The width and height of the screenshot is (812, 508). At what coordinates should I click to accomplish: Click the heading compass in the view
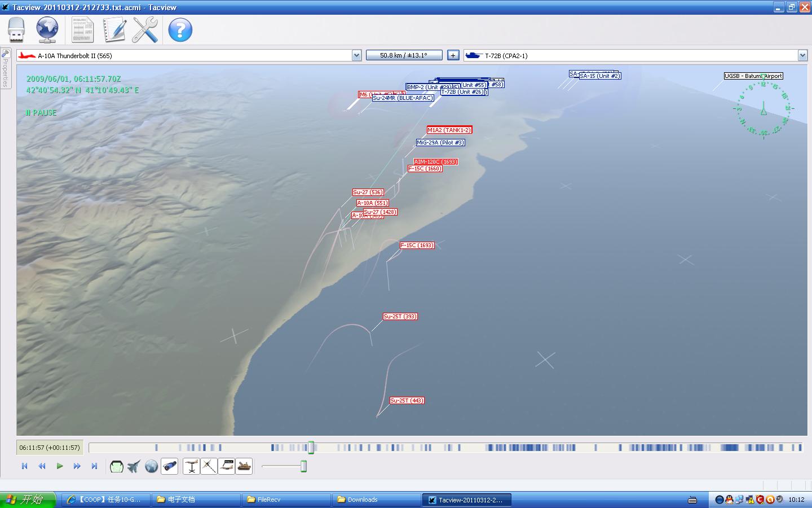[x=764, y=107]
